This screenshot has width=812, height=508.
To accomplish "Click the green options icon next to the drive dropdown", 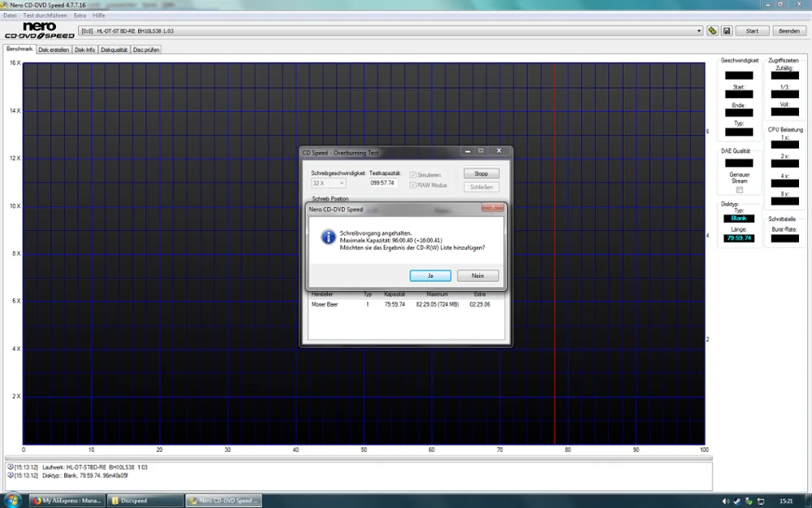I will (712, 31).
